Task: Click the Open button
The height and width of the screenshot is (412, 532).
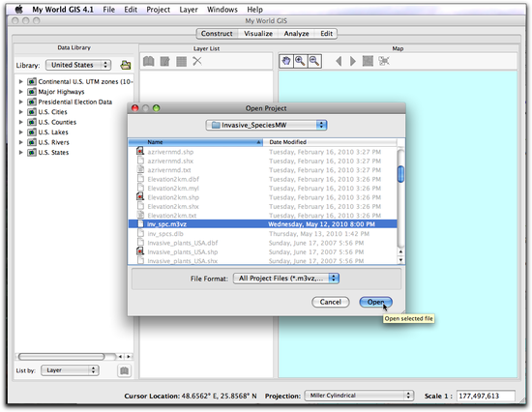Action: [x=375, y=302]
